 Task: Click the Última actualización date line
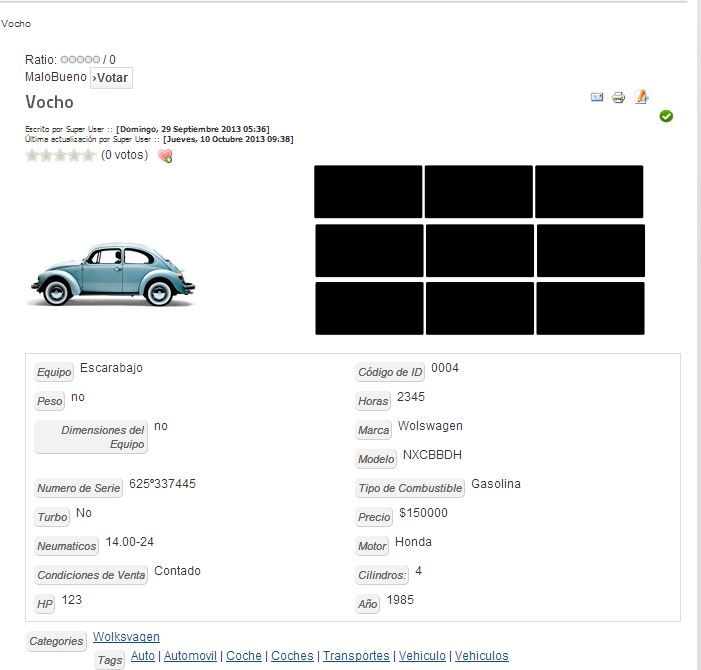click(x=159, y=139)
